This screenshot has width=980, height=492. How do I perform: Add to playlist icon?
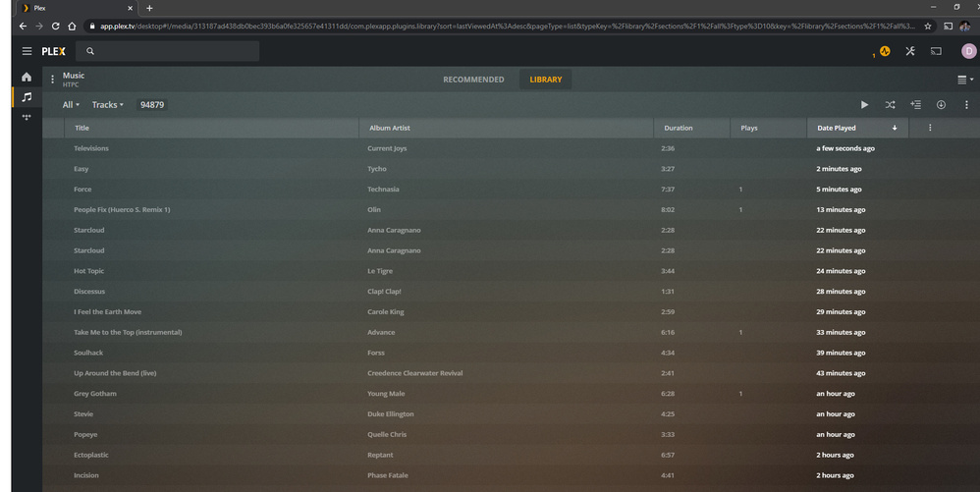pos(915,104)
